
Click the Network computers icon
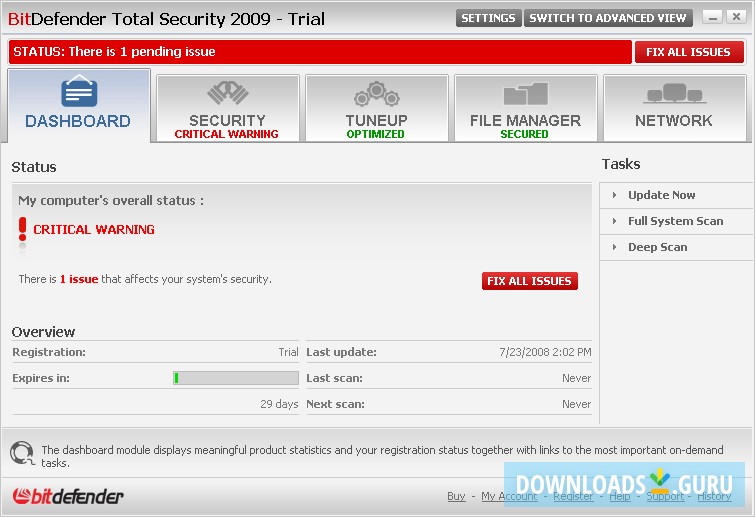(674, 93)
